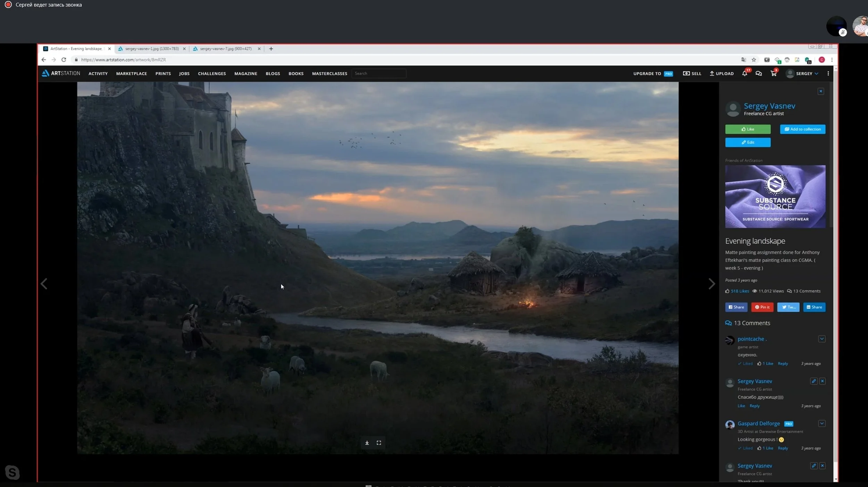Expand options dropdown on Gaspard Delforge's comment
This screenshot has height=487, width=868.
(822, 423)
